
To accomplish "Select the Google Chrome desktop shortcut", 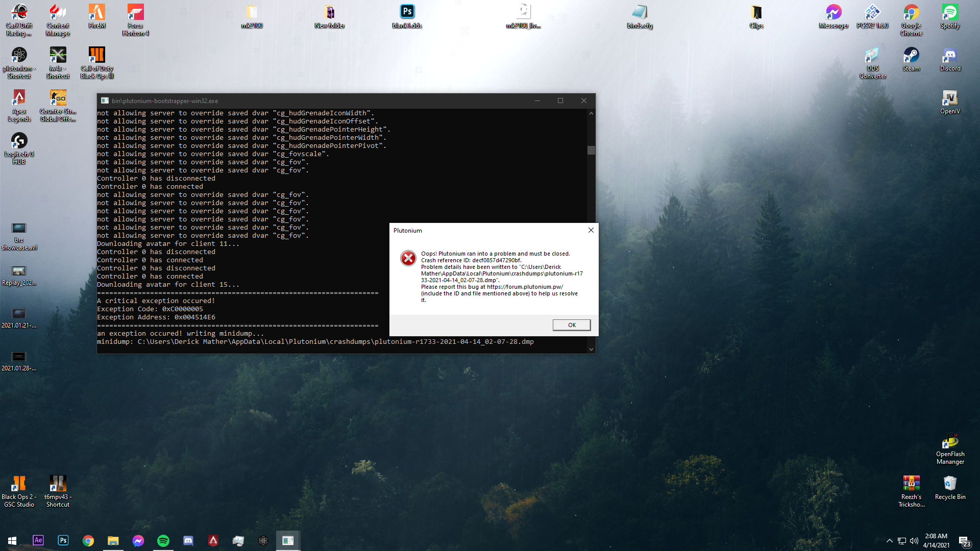I will (x=911, y=20).
